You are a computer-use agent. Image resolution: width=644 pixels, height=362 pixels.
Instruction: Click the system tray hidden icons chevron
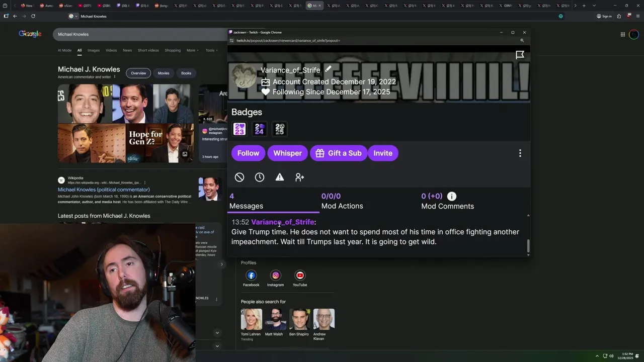click(x=597, y=356)
